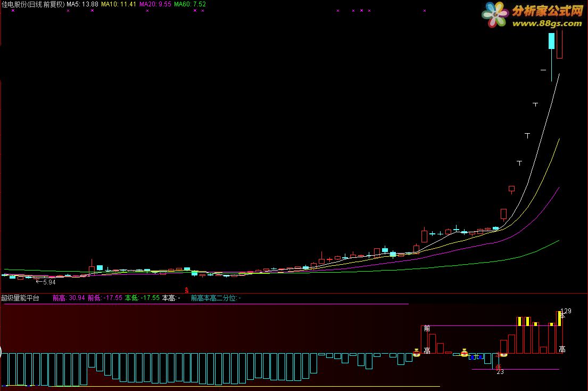
Task: Select the last red candlestick at the peak
Action: 559,43
